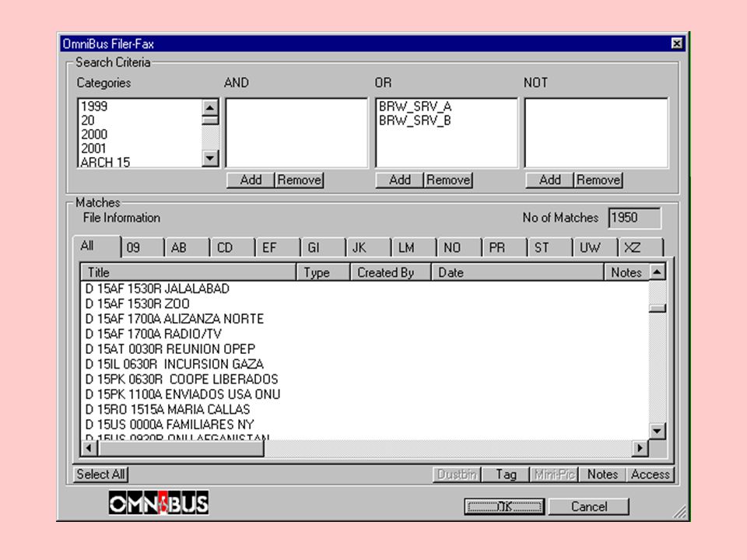Select BRW_SRV_B in the OR list
This screenshot has height=560, width=747.
click(x=446, y=121)
